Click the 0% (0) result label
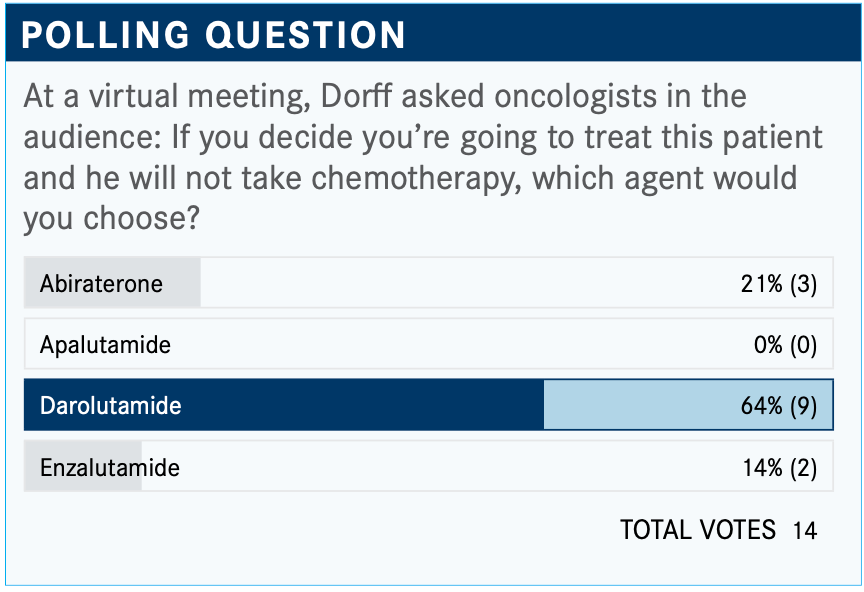864x592 pixels. [x=785, y=345]
